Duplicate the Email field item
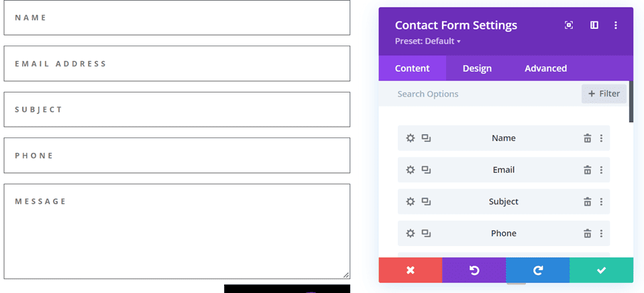The image size is (644, 293). (426, 170)
